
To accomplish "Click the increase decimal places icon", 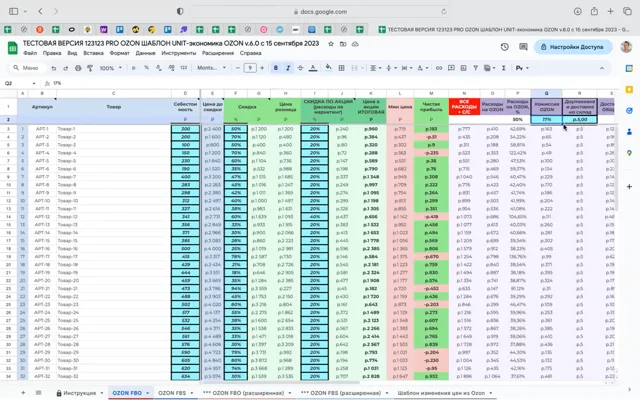I will pyautogui.click(x=171, y=68).
